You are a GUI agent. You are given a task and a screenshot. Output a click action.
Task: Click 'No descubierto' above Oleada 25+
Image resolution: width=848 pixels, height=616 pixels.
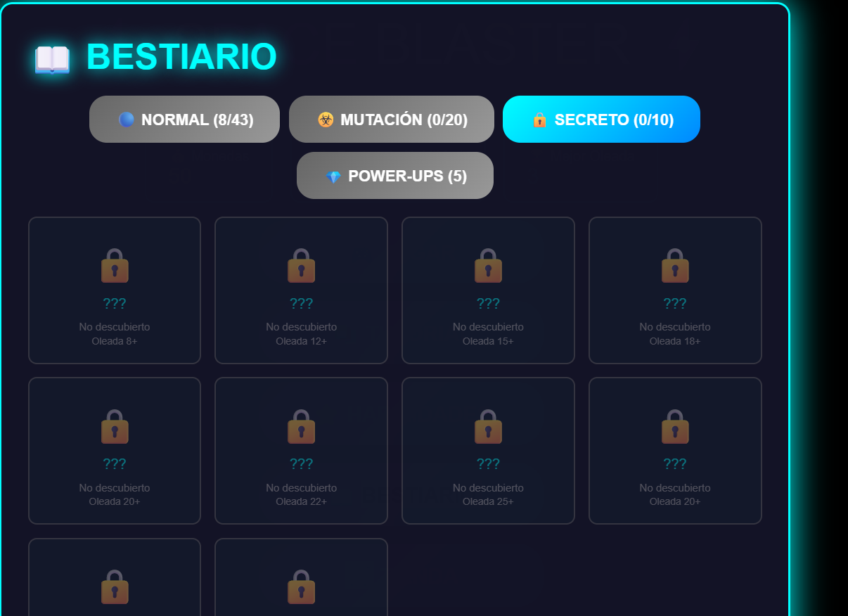coord(488,488)
